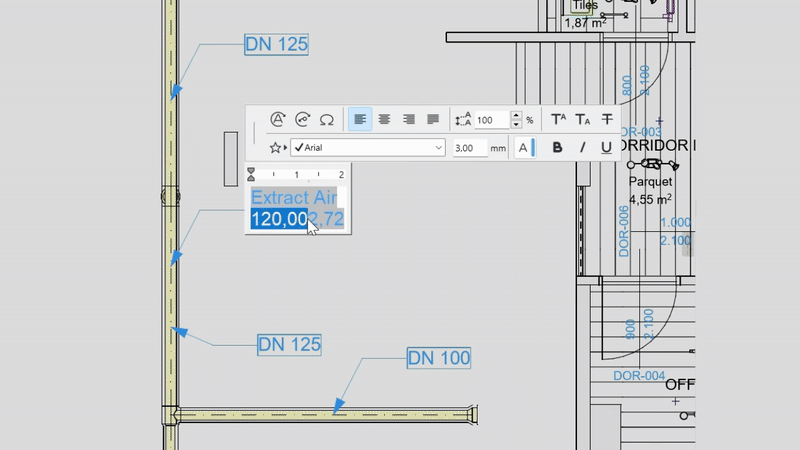The image size is (800, 450).
Task: Apply superscript text formatting
Action: point(559,119)
